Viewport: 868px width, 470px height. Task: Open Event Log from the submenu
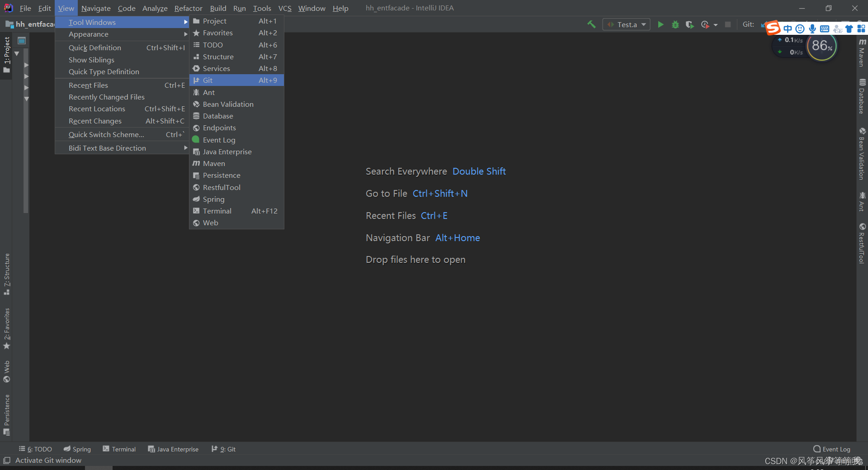click(236, 140)
